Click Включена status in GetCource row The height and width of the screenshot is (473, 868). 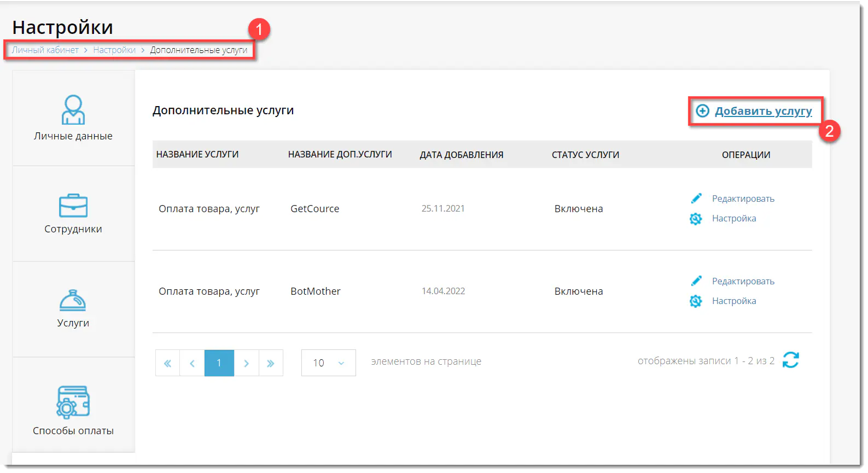pos(579,209)
